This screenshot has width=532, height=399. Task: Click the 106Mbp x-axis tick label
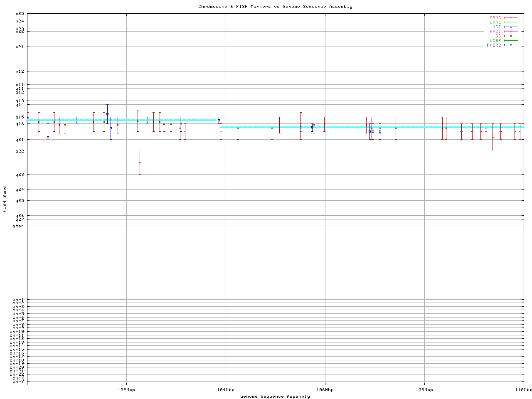(x=325, y=390)
